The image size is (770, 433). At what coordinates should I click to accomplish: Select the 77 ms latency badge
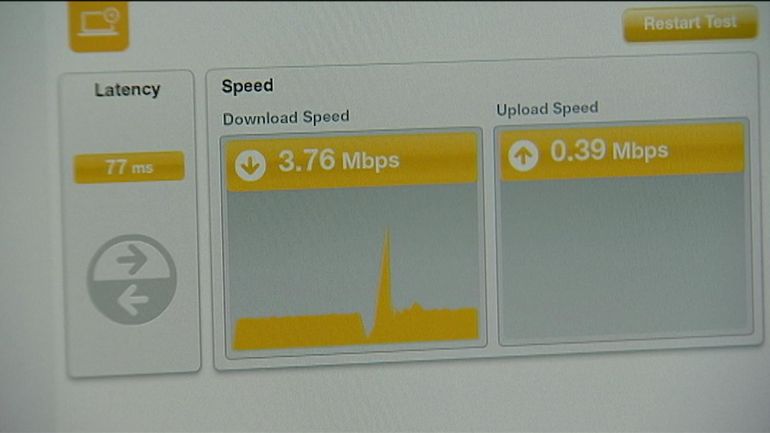pyautogui.click(x=129, y=167)
